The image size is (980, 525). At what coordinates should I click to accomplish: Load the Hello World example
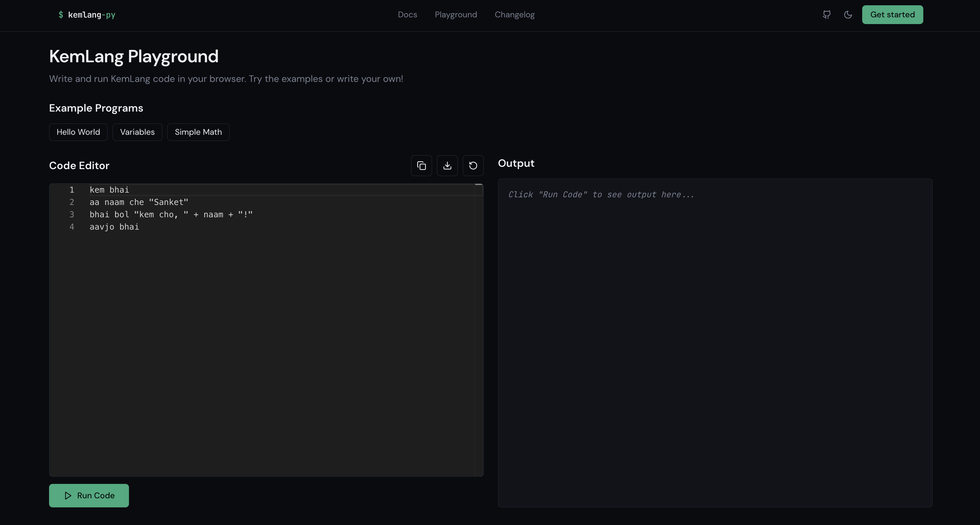point(78,132)
